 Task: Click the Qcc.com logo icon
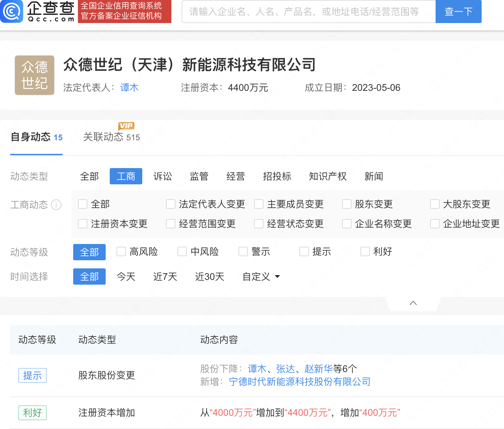[x=12, y=11]
